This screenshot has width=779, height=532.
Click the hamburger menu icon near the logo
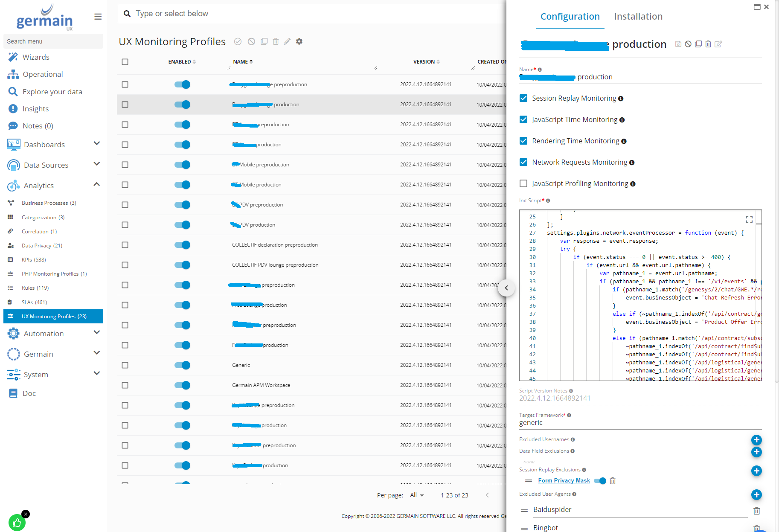(98, 17)
